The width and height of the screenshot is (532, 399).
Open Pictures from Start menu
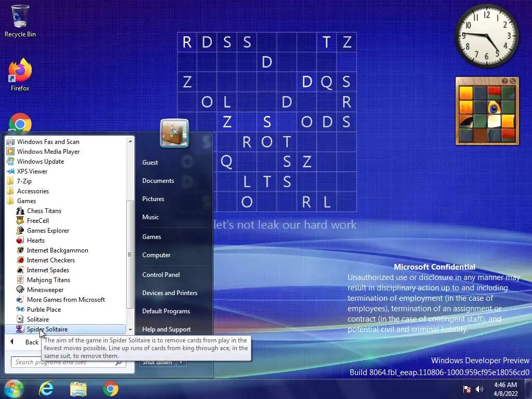coord(153,199)
